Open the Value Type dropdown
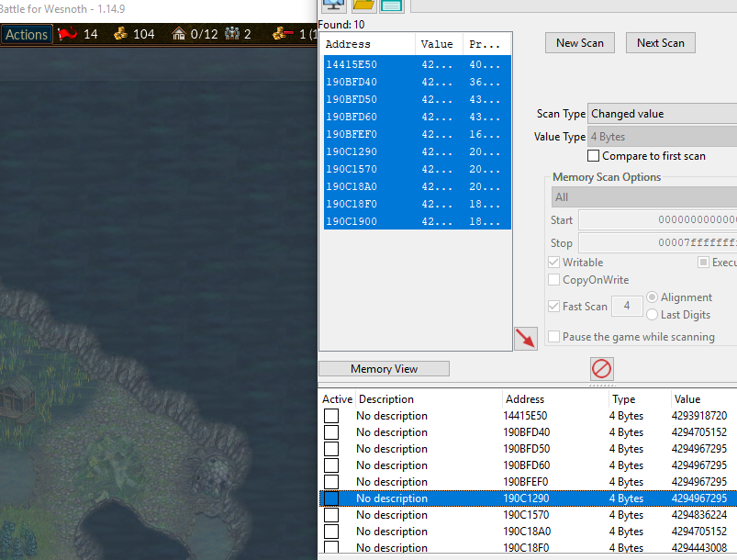 [x=663, y=137]
